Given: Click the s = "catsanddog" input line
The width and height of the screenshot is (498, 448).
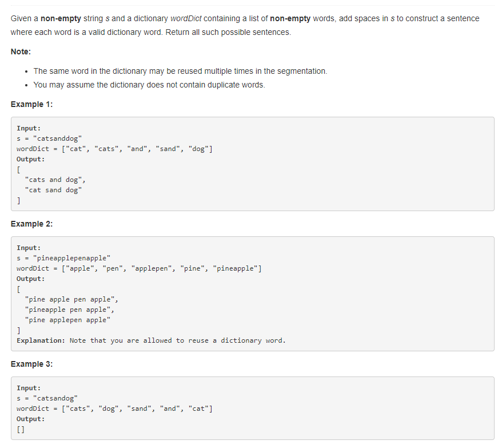Looking at the screenshot, I should [x=50, y=138].
